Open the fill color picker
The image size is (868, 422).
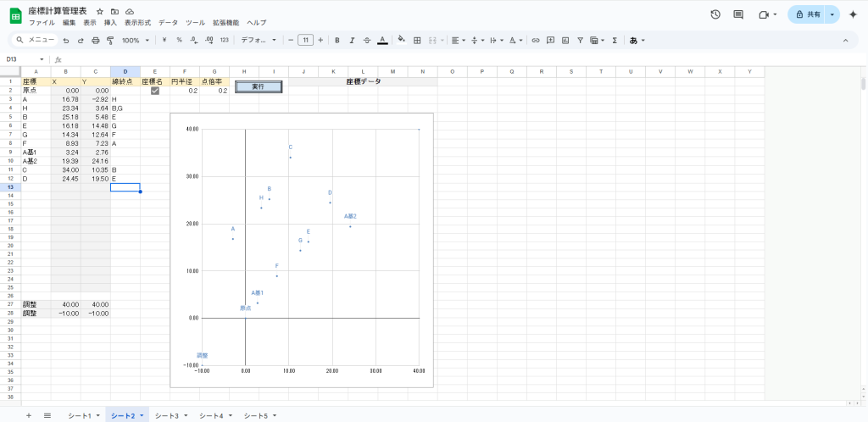[402, 40]
